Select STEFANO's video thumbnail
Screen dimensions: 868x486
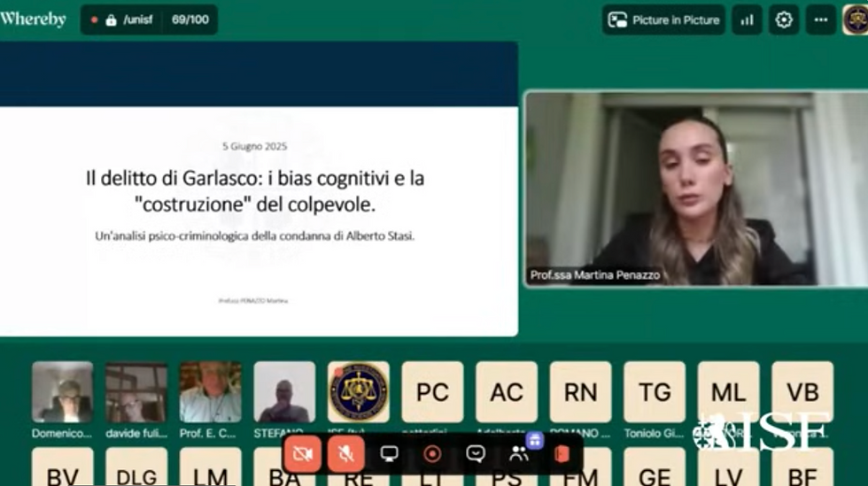284,392
